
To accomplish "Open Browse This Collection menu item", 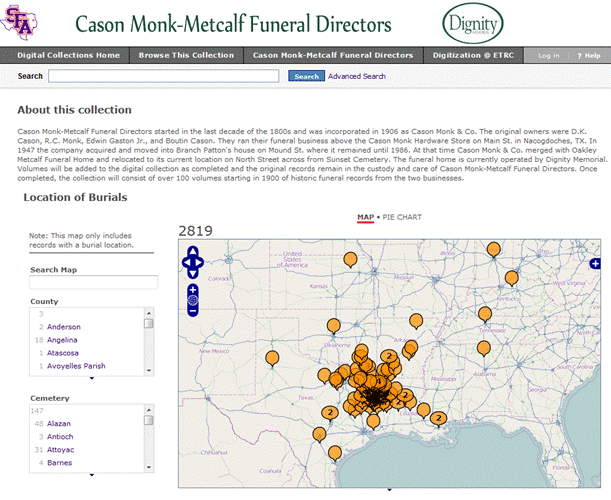I will (186, 55).
